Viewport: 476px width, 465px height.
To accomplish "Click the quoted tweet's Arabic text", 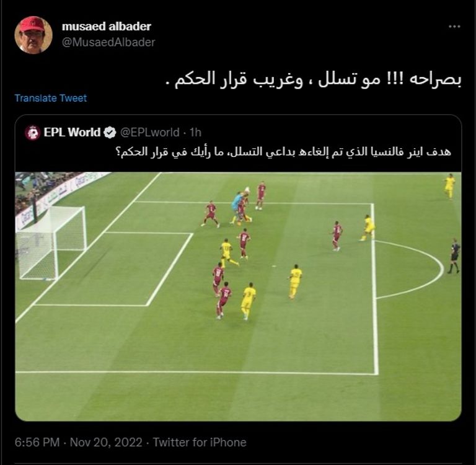I will click(x=283, y=151).
